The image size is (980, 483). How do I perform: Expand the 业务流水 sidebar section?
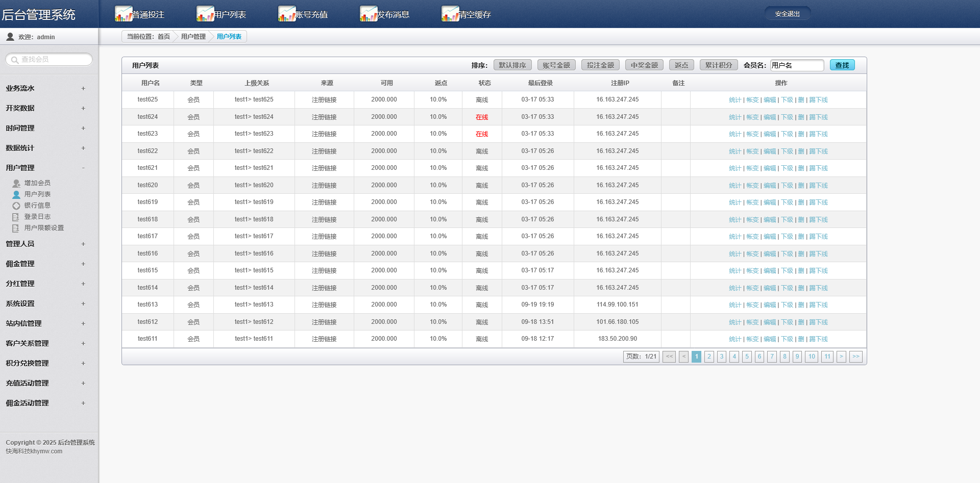(x=83, y=89)
